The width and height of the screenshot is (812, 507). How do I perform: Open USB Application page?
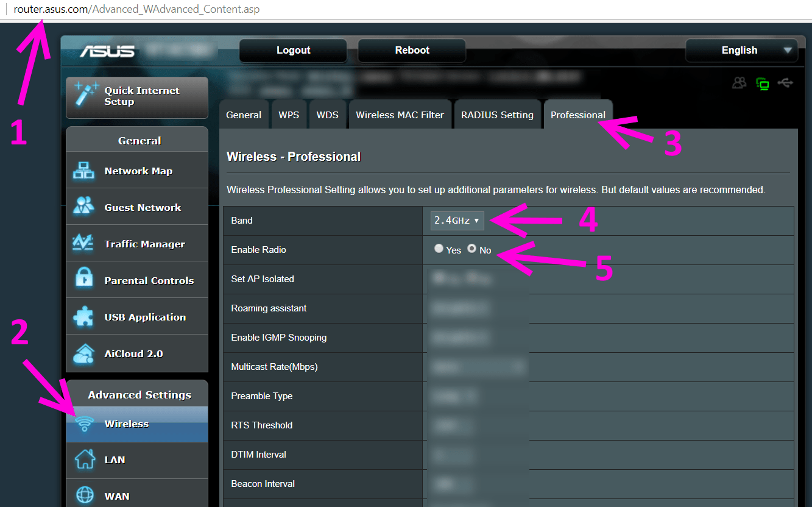click(137, 317)
